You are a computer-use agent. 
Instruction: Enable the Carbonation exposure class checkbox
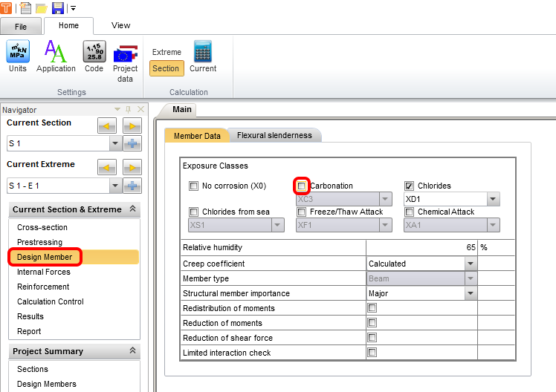point(302,186)
